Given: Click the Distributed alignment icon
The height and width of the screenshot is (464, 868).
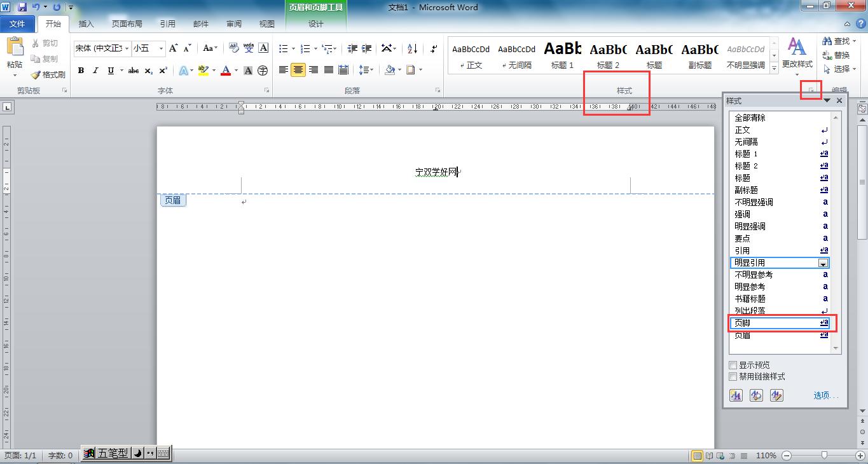Looking at the screenshot, I should [343, 70].
